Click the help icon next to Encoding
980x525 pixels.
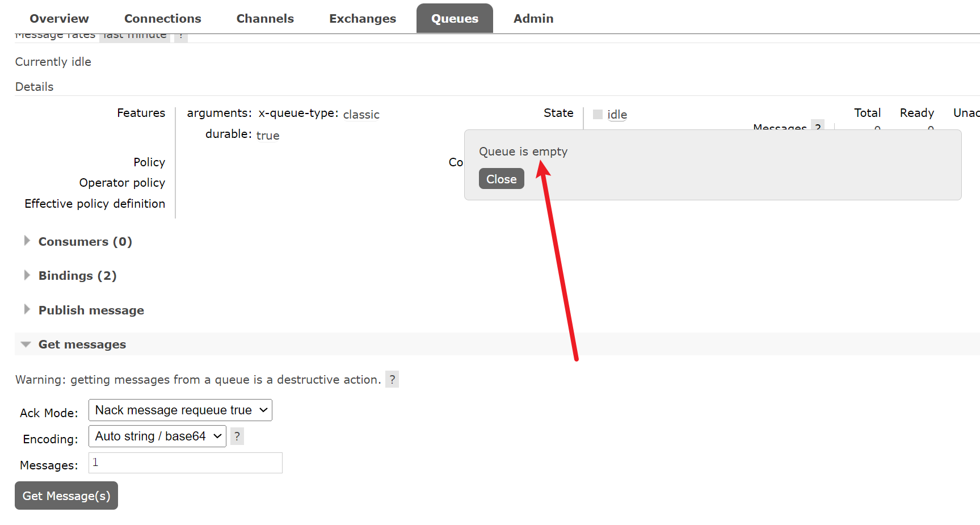pos(237,436)
